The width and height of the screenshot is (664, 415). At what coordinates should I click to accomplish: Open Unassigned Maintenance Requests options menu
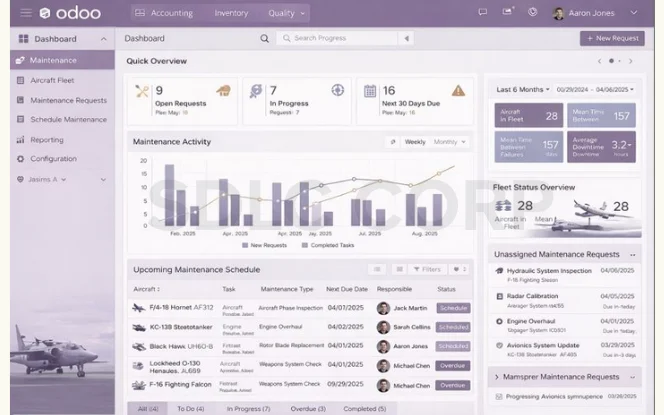tap(632, 255)
